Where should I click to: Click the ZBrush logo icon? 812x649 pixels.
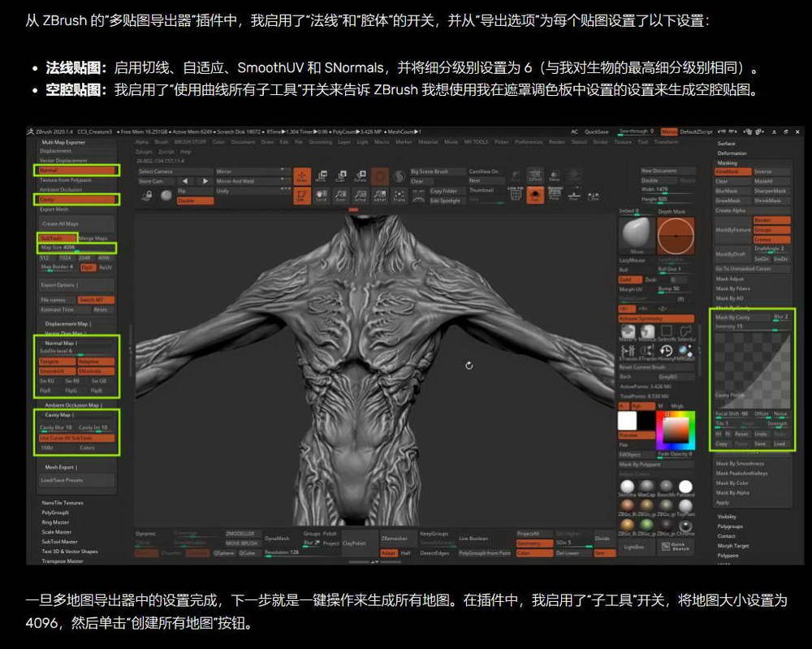(x=32, y=132)
